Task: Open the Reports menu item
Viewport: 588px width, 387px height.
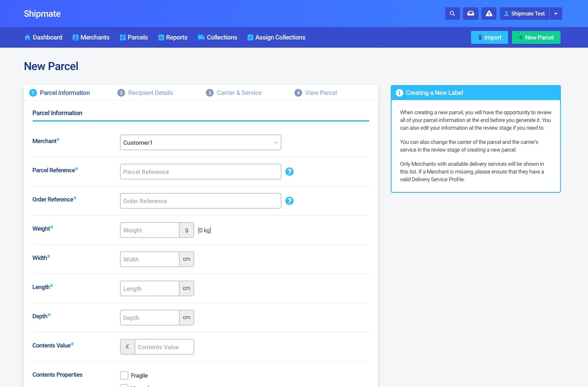Action: [x=173, y=37]
